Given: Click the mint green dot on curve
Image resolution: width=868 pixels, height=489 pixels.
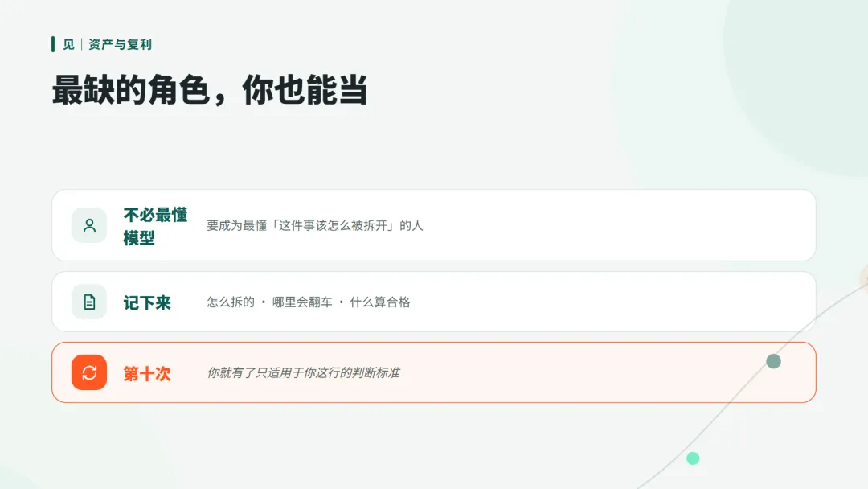Looking at the screenshot, I should tap(693, 458).
